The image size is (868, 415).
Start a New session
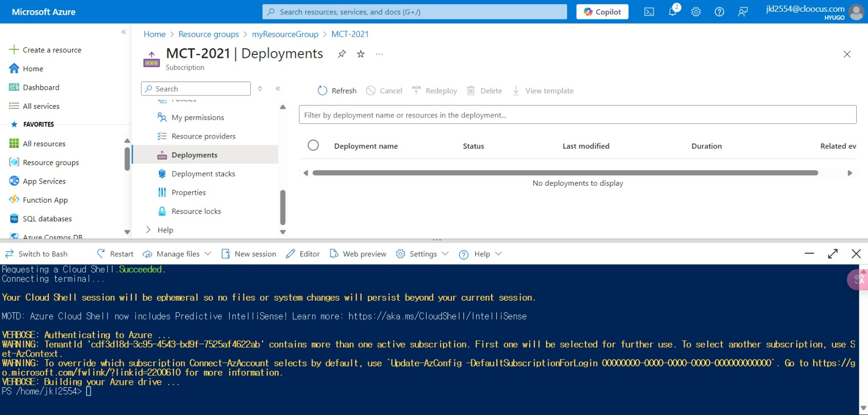click(x=249, y=254)
